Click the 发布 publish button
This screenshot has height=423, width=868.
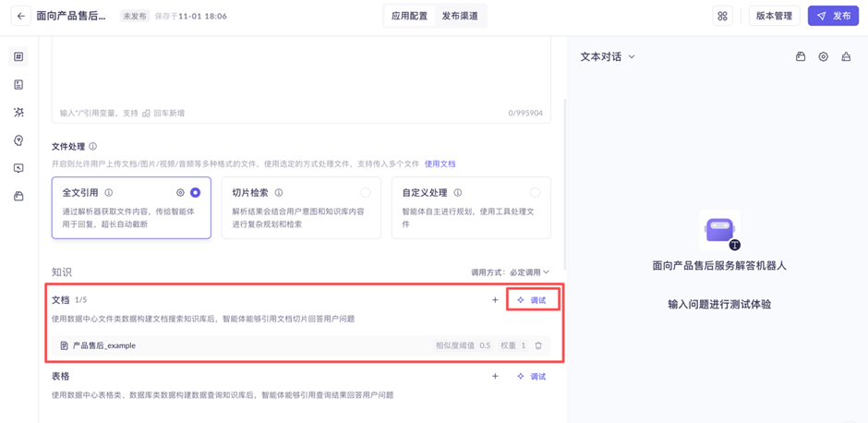click(833, 16)
